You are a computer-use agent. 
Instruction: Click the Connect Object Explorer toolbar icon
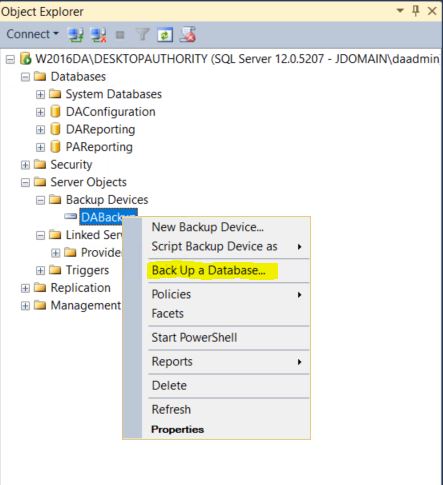point(76,35)
